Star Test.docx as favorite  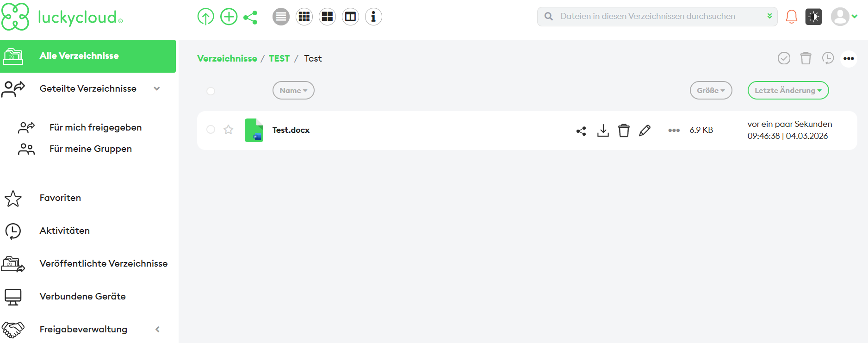(229, 130)
